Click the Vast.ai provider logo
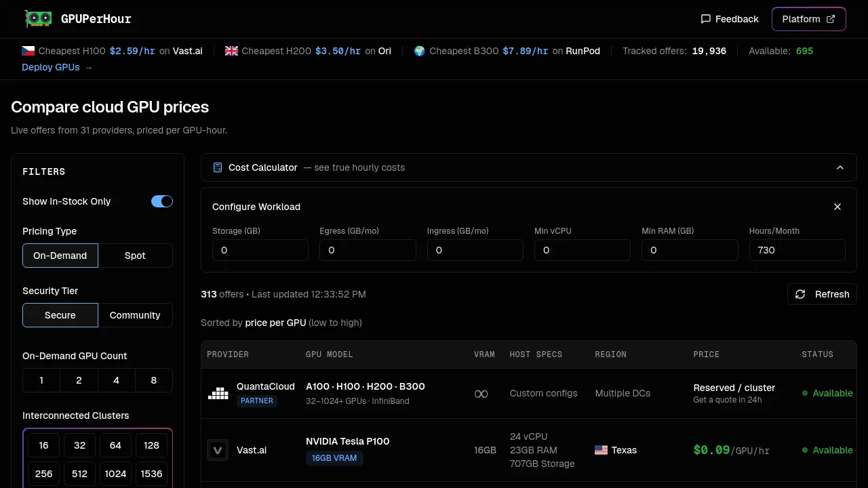Viewport: 868px width, 488px height. point(218,450)
